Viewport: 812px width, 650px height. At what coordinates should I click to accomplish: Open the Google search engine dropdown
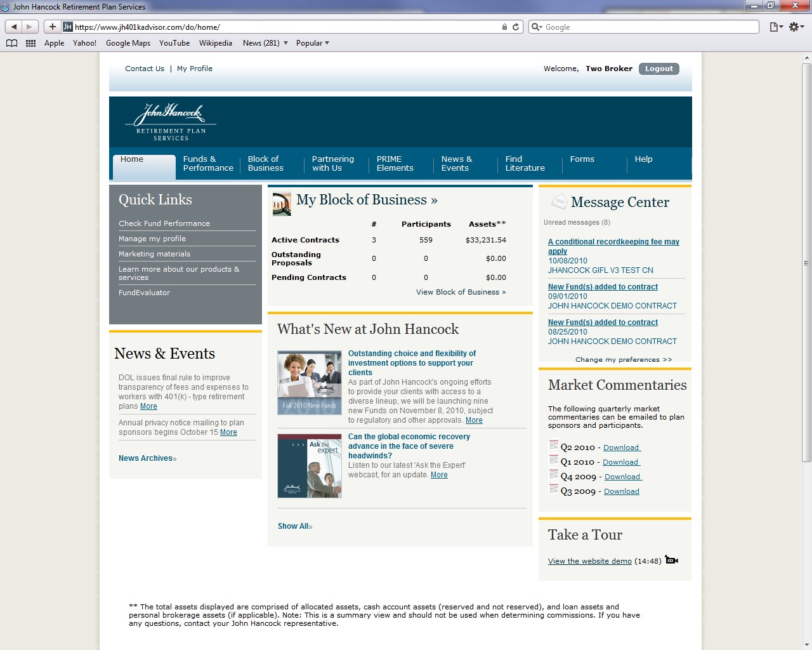537,27
